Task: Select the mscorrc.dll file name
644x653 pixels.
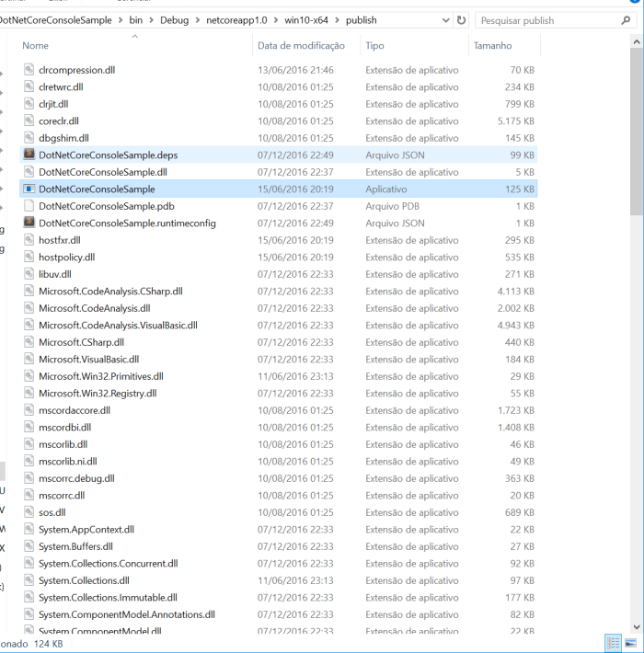Action: [62, 495]
